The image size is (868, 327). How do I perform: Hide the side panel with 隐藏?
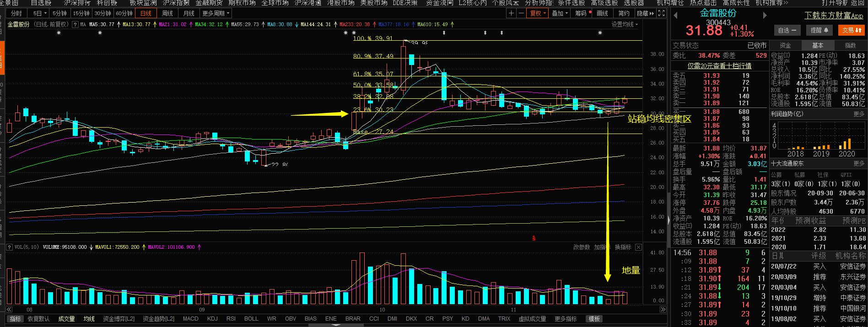(645, 13)
